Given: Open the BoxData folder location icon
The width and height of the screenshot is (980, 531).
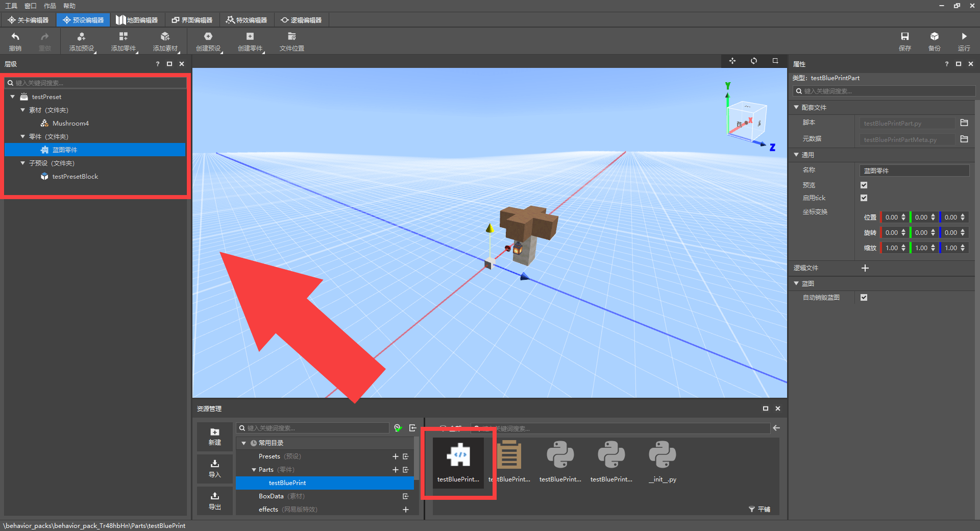Looking at the screenshot, I should (x=406, y=496).
